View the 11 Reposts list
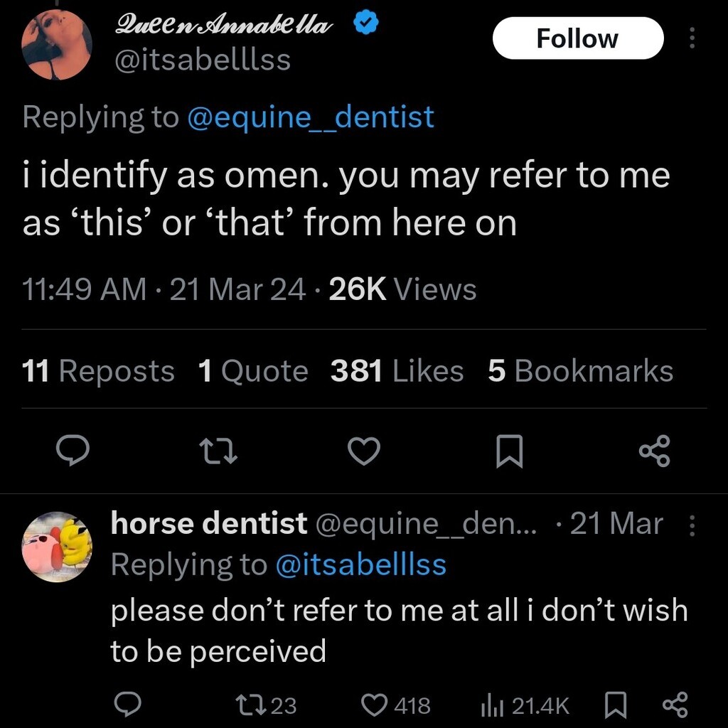Viewport: 728px width, 728px height. coord(98,371)
